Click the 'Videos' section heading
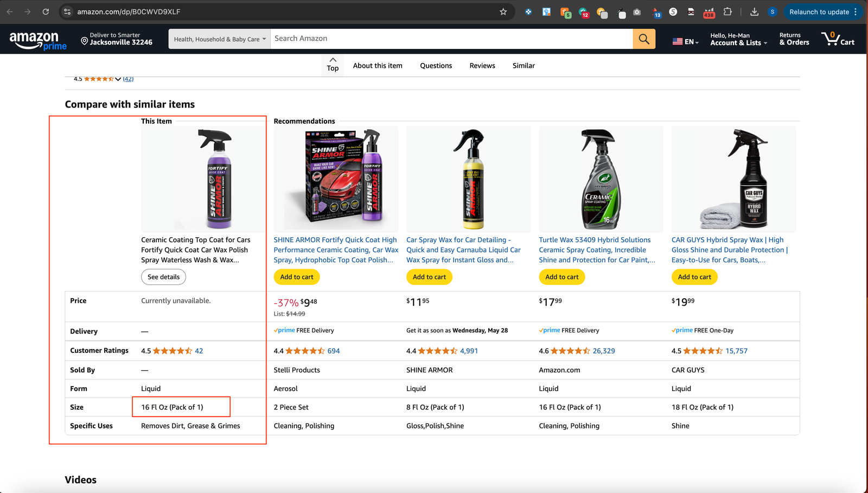 point(81,480)
